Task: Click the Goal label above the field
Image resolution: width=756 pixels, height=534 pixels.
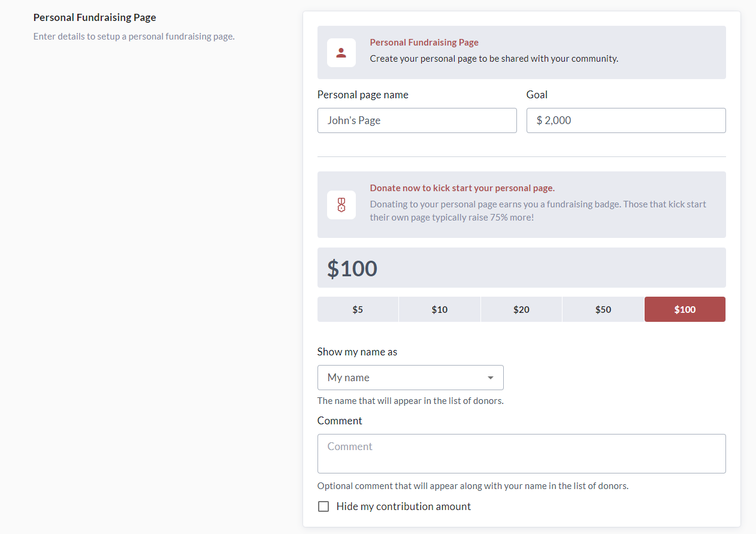Action: pyautogui.click(x=537, y=95)
